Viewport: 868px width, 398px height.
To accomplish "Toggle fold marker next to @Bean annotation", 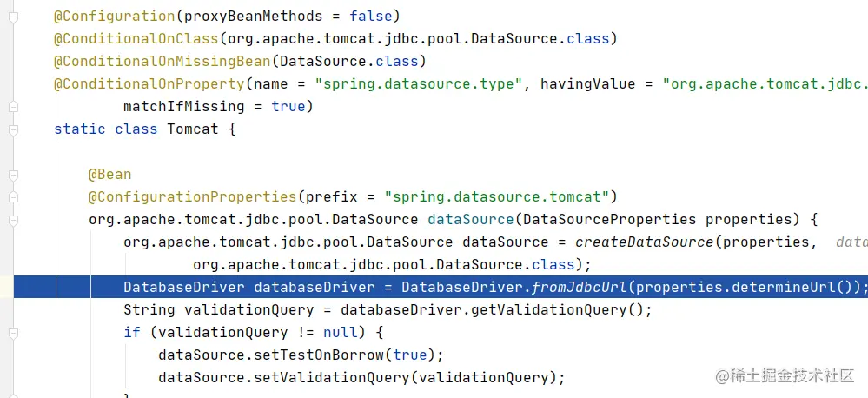I will point(13,175).
